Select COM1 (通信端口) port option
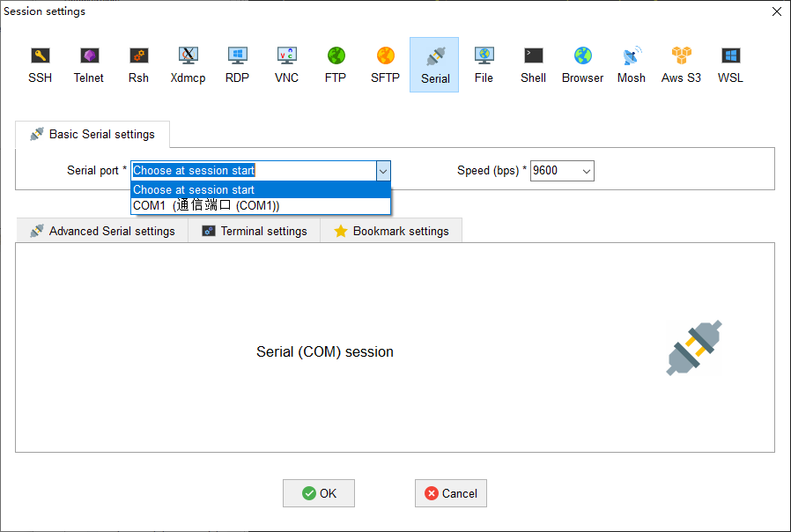The width and height of the screenshot is (791, 532). point(261,206)
